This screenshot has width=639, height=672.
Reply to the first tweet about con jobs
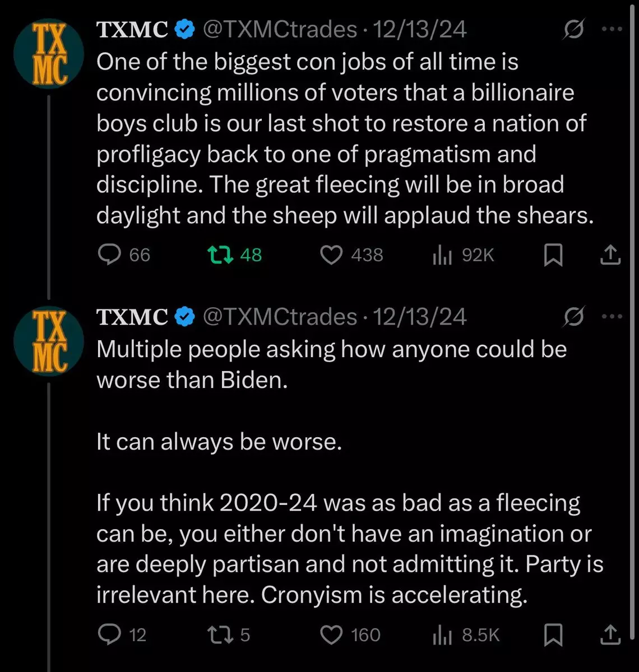[x=109, y=255]
